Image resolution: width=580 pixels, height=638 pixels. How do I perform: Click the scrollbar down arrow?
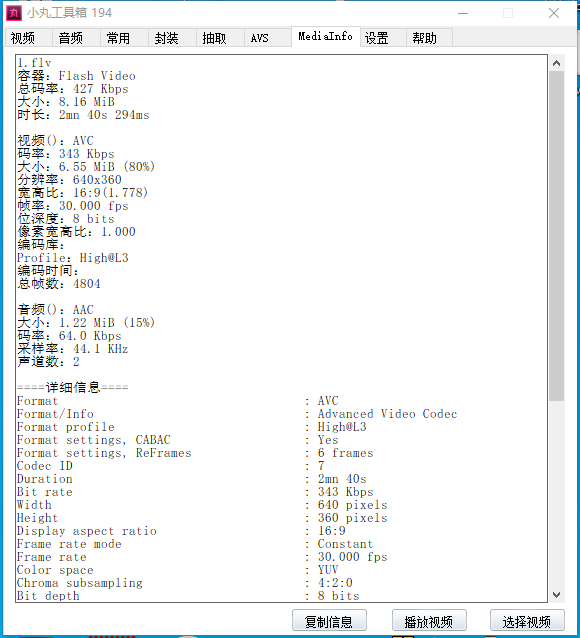556,594
